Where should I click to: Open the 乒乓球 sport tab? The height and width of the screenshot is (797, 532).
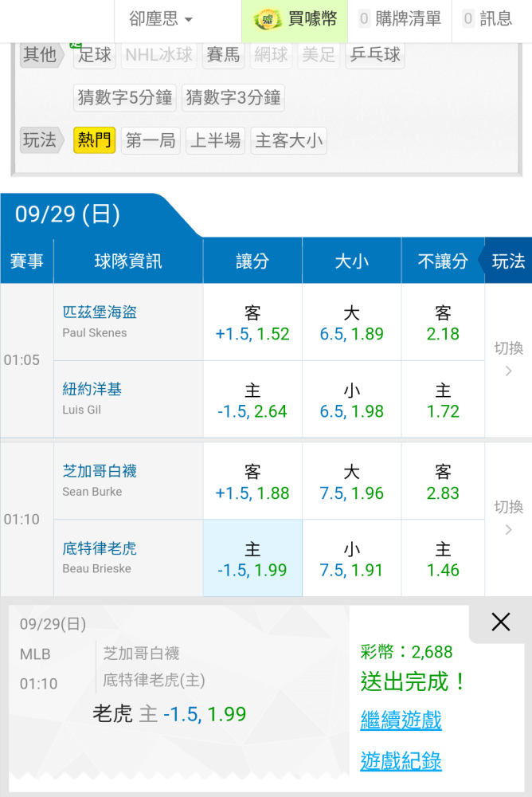click(375, 55)
